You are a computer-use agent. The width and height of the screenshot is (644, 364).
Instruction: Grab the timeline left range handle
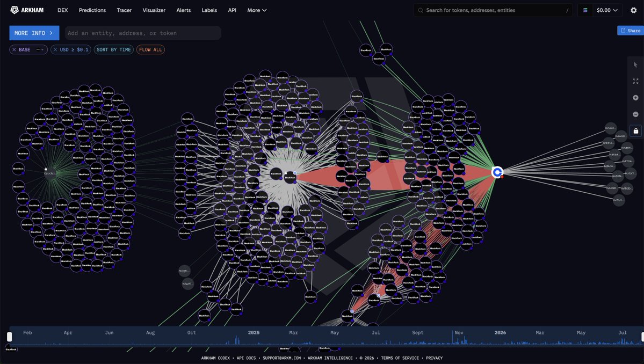10,337
